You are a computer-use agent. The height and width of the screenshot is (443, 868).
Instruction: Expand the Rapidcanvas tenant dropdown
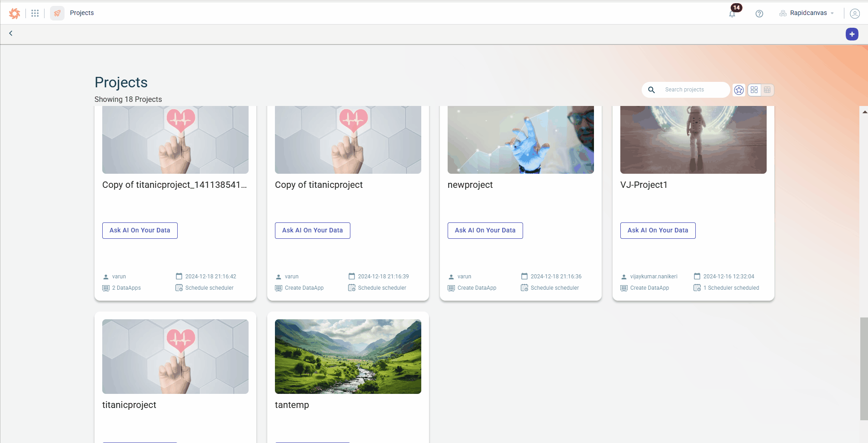click(807, 13)
